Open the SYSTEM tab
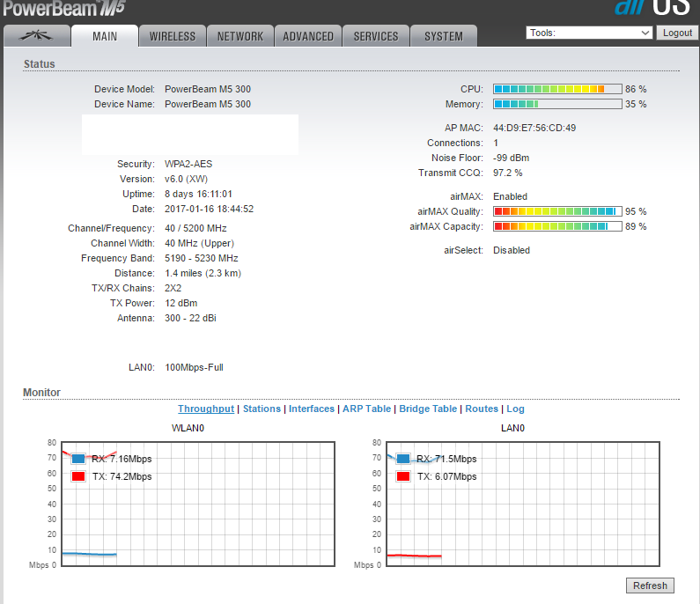The image size is (700, 604). (x=444, y=36)
